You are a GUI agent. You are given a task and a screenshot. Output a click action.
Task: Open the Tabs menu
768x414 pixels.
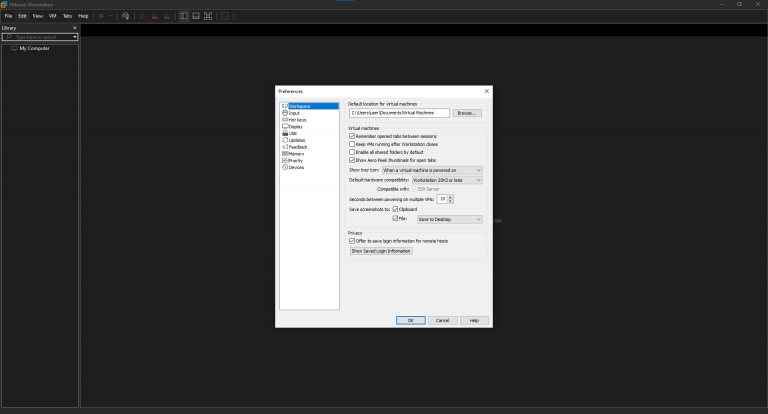click(x=68, y=16)
